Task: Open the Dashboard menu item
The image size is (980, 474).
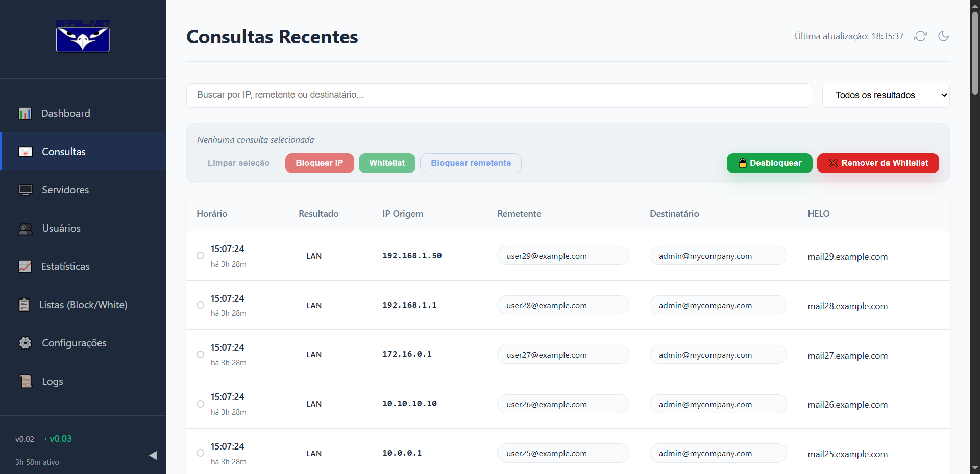Action: click(83, 113)
